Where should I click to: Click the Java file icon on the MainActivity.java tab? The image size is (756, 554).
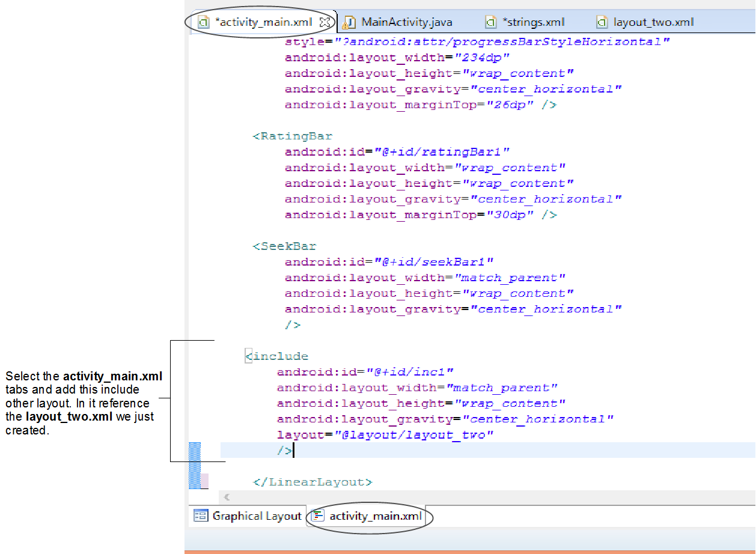pos(349,23)
